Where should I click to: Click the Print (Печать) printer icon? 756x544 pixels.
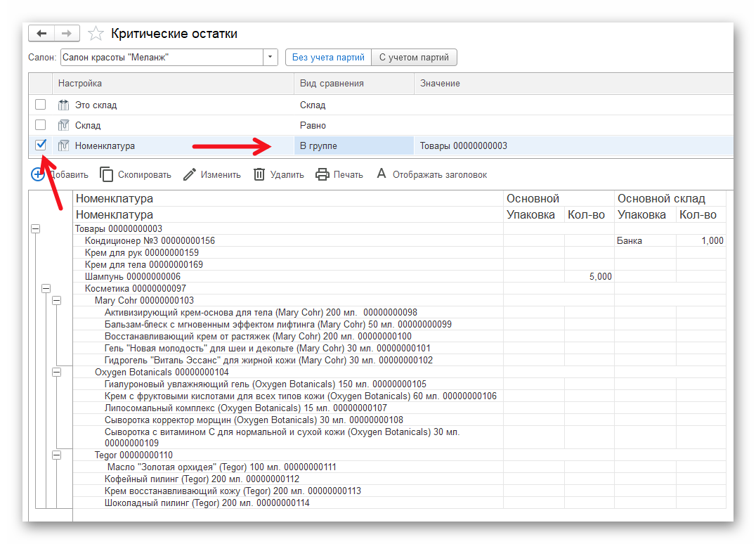click(x=322, y=174)
